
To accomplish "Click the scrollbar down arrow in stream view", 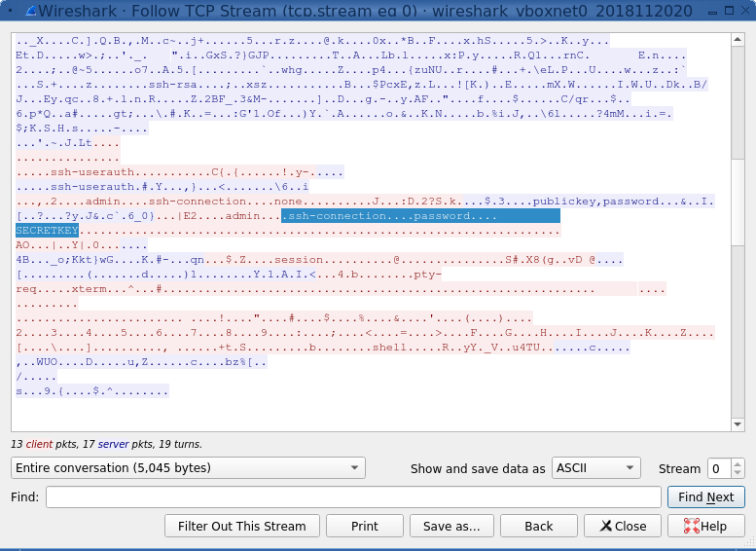I will pos(738,424).
